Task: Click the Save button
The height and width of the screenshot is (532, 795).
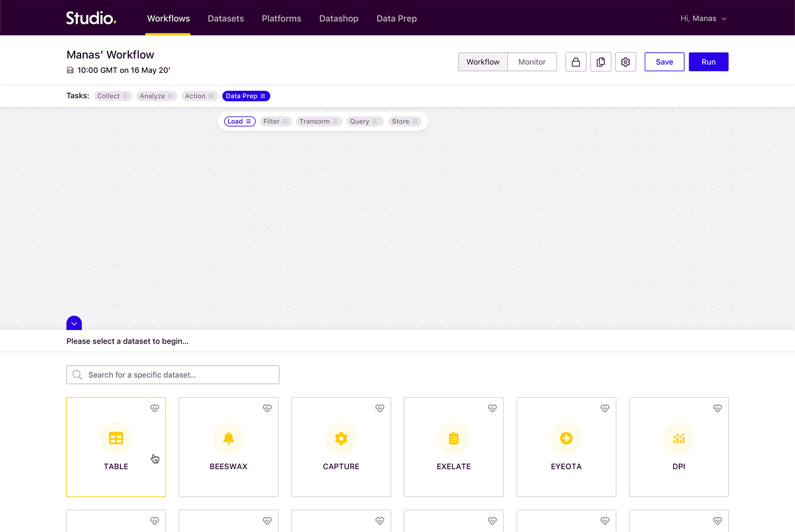Action: pos(664,62)
